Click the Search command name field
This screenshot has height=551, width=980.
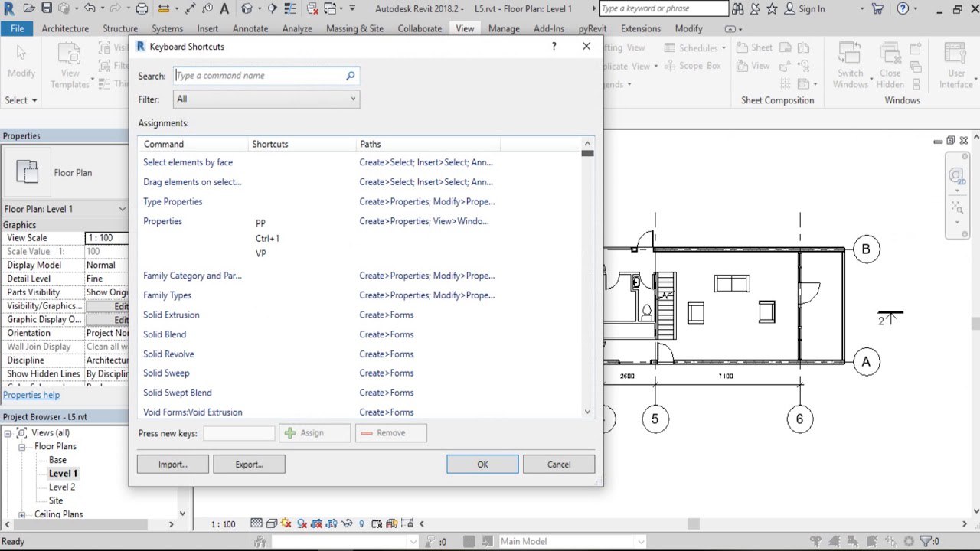[266, 76]
